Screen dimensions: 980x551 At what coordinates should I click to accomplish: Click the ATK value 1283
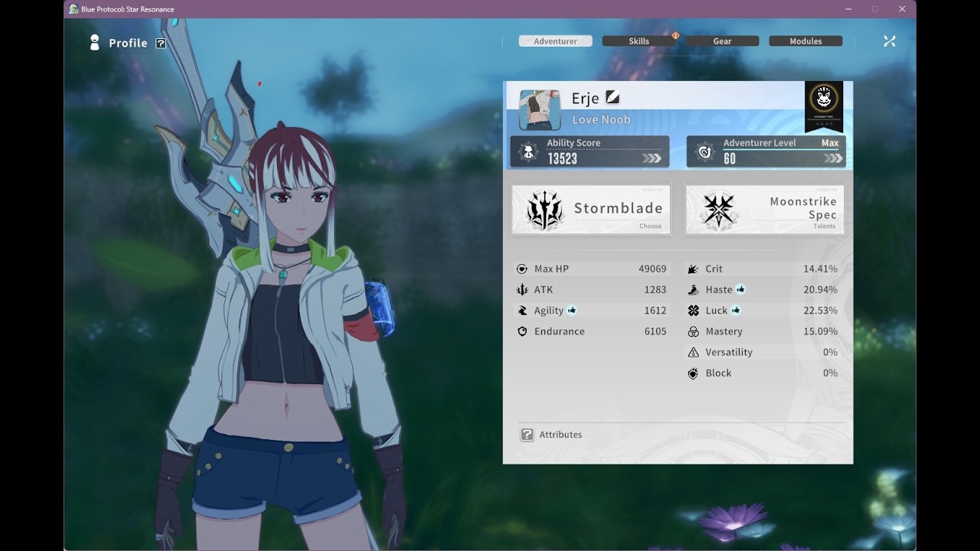coord(655,290)
